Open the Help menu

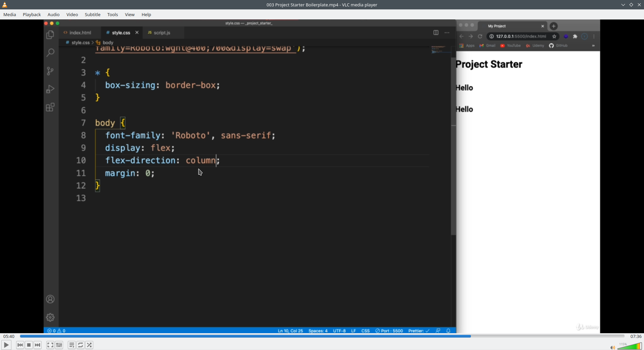[x=146, y=14]
